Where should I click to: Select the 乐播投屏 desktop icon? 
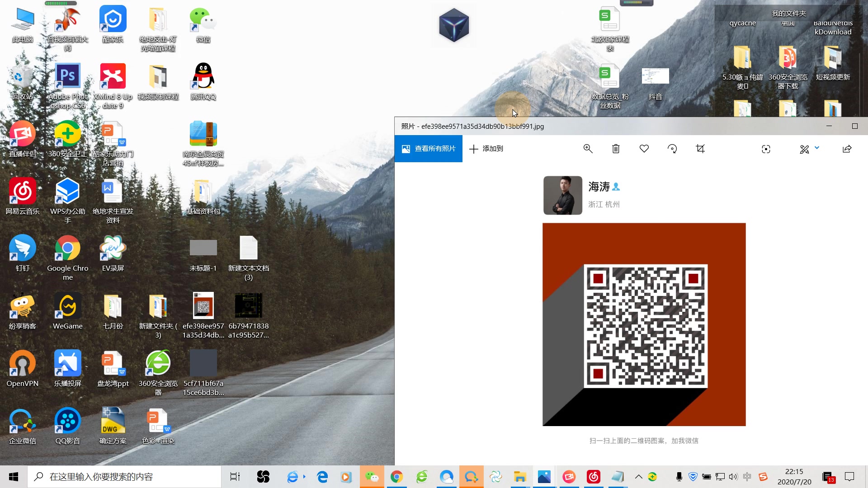point(68,368)
